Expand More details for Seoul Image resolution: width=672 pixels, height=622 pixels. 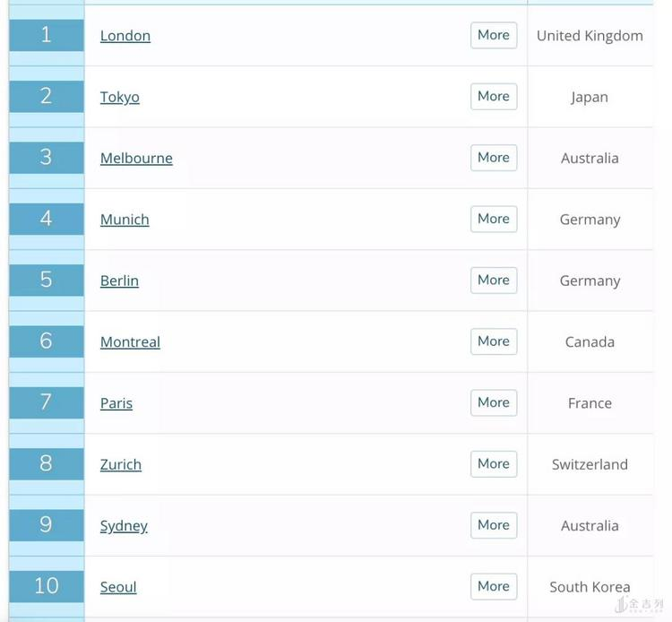(x=494, y=586)
